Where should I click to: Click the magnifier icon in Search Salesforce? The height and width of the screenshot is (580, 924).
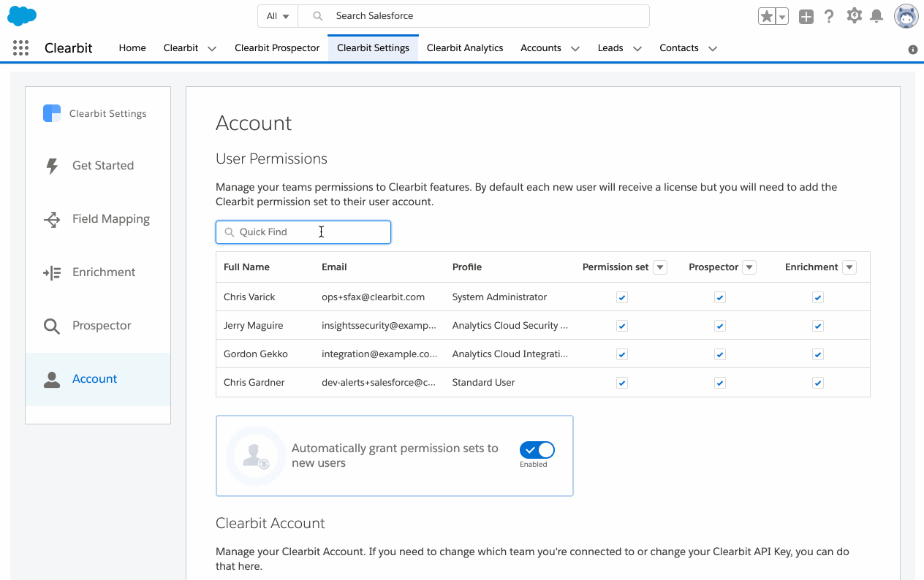(x=317, y=16)
